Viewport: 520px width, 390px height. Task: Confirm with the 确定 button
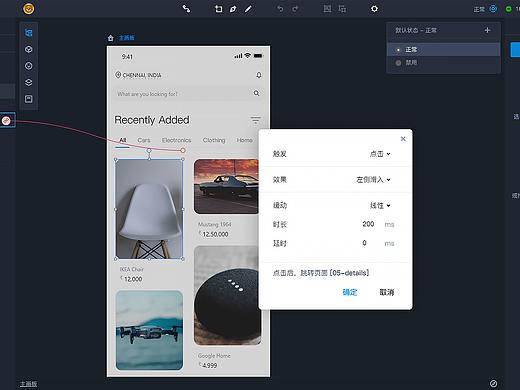tap(350, 293)
